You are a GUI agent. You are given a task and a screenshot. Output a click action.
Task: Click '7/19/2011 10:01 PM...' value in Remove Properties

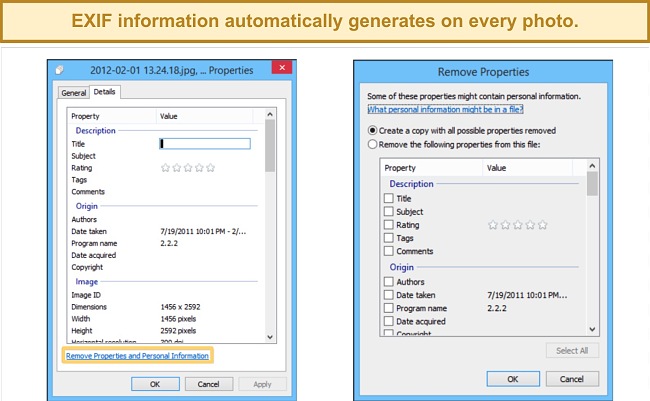click(x=527, y=295)
